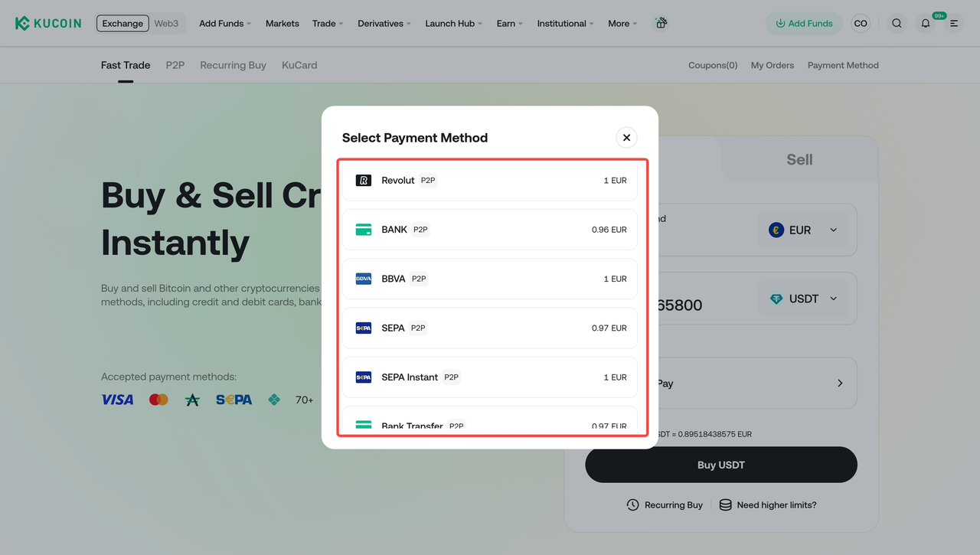Open the hamburger menu icon
980x555 pixels.
pos(954,24)
